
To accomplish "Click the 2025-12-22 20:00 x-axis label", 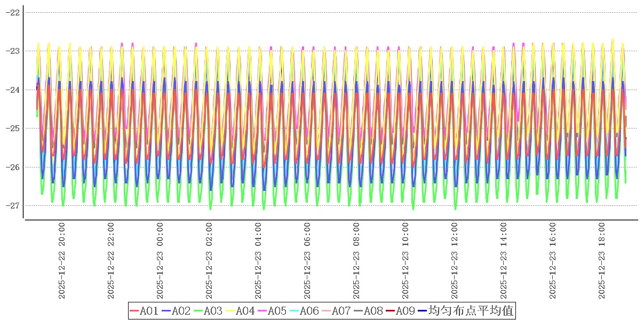I will [62, 261].
